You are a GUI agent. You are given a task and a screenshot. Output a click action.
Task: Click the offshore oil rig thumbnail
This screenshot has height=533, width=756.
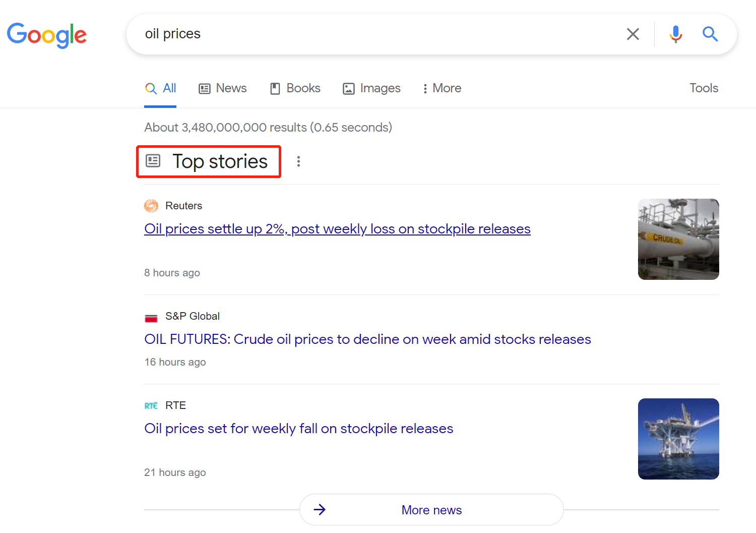(678, 439)
